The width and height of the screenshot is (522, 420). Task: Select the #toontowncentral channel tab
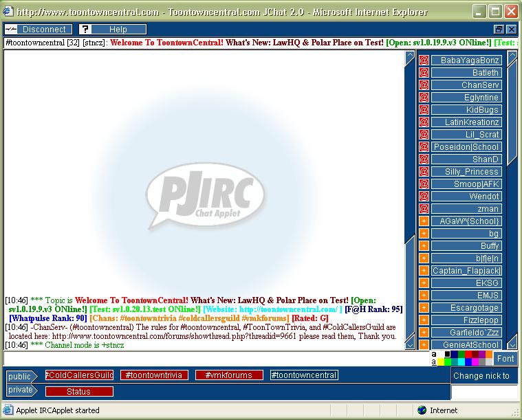coord(304,375)
